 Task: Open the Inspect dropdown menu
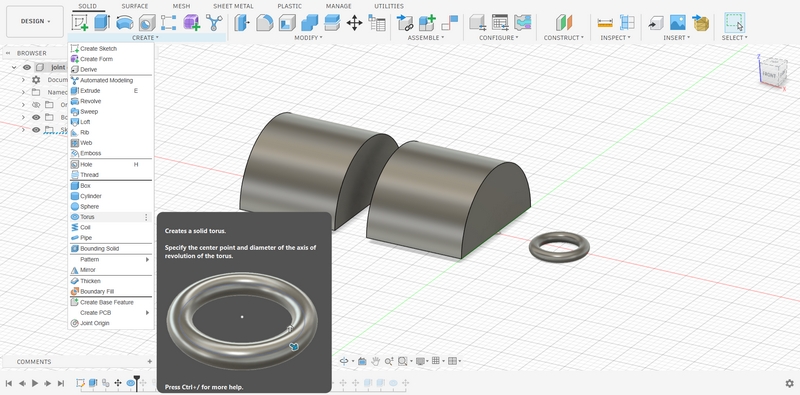click(615, 38)
